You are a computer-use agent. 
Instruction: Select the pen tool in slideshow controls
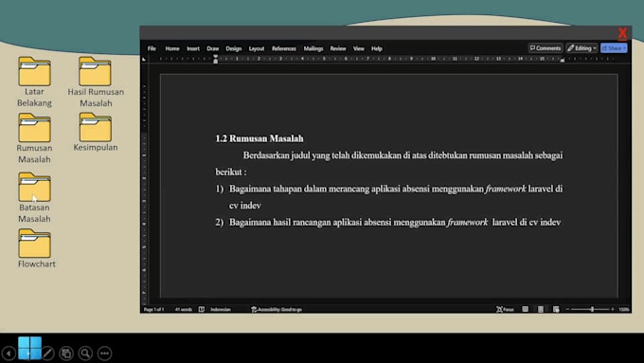(47, 354)
